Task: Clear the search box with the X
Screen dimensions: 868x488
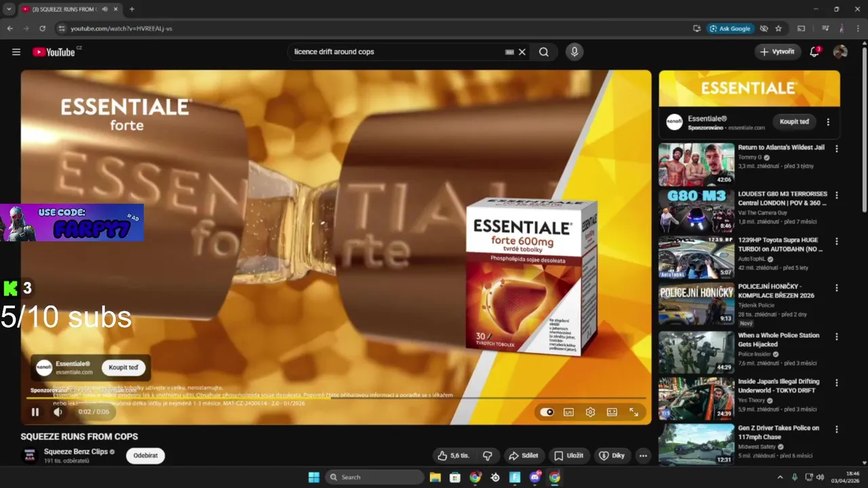Action: [522, 52]
